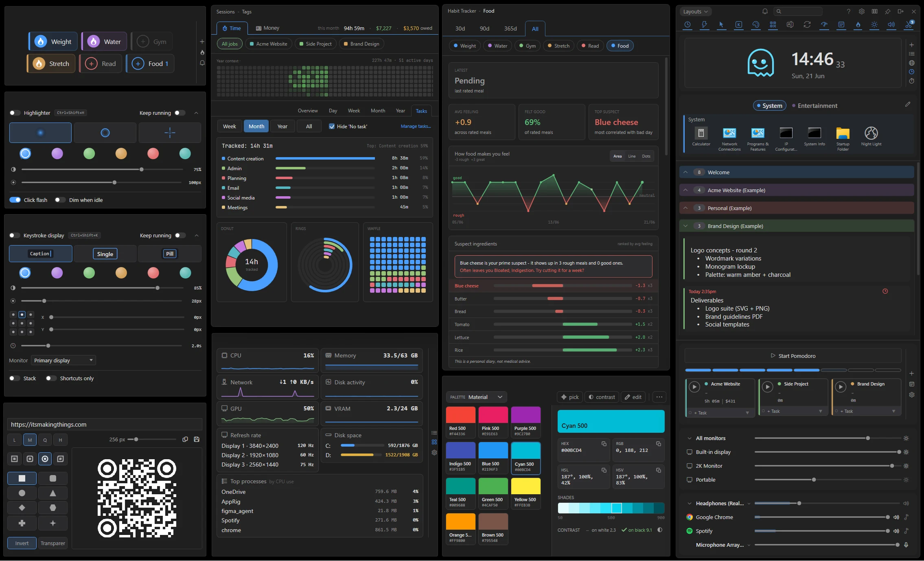
Task: Mute the Google Chrome volume speaker
Action: tap(896, 517)
